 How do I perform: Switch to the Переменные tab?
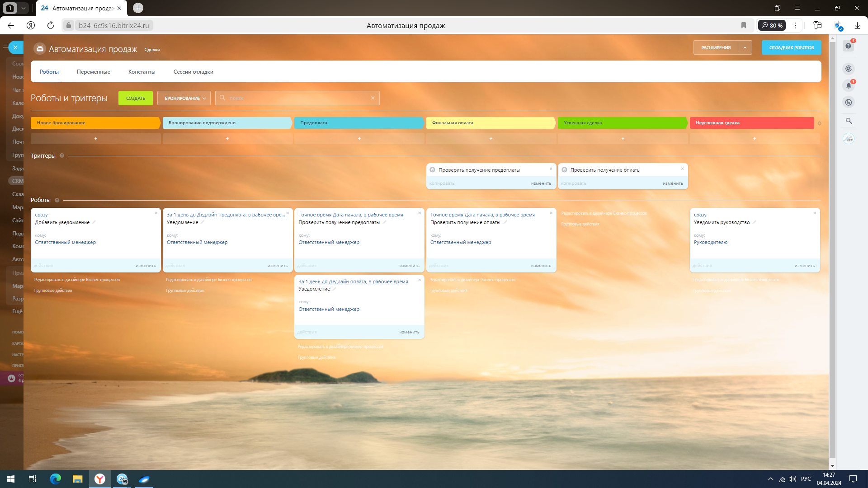(93, 72)
